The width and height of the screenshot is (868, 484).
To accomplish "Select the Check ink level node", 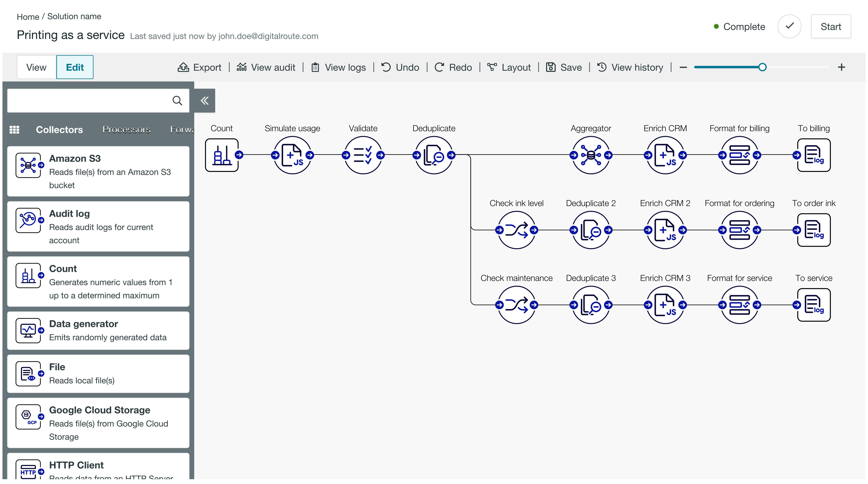I will (517, 230).
